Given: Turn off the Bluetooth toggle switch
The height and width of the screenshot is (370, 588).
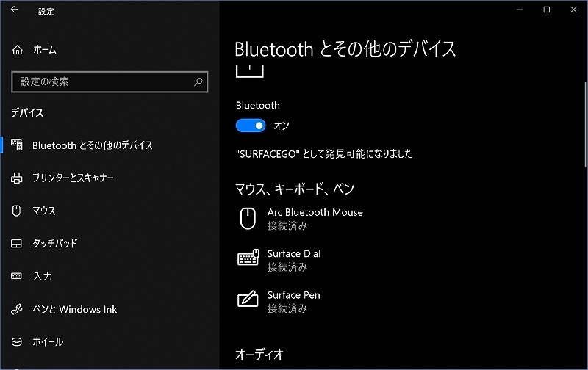Looking at the screenshot, I should [251, 126].
